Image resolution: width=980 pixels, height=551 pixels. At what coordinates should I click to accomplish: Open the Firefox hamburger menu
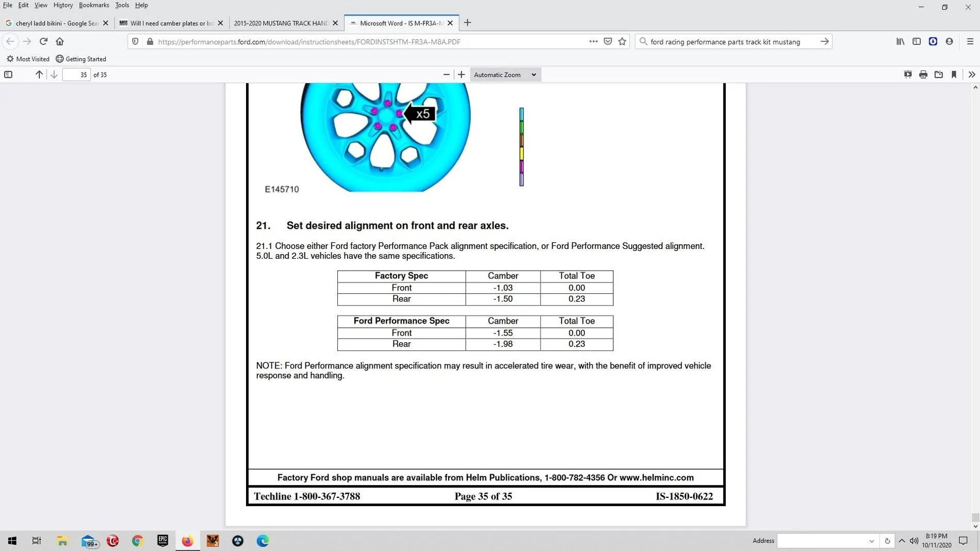click(970, 41)
